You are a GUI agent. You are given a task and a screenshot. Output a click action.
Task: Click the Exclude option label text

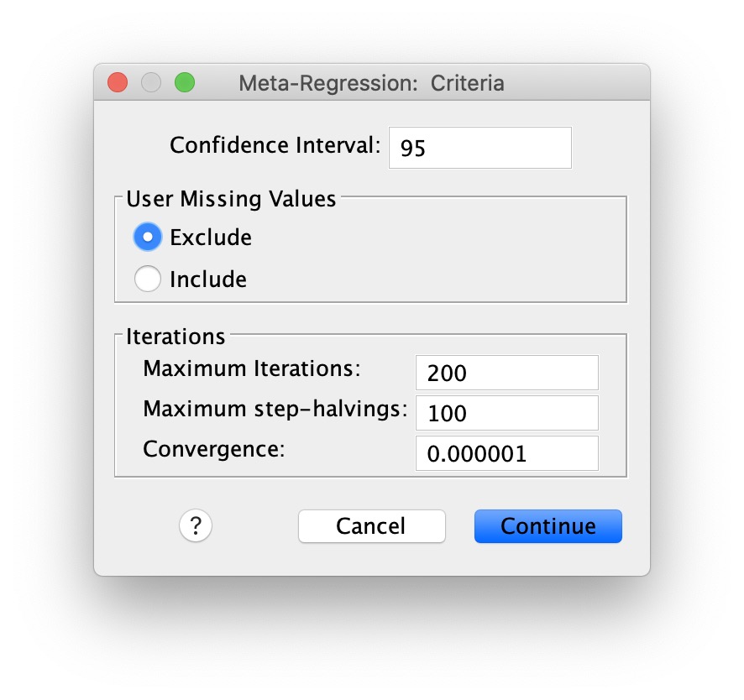tap(211, 238)
